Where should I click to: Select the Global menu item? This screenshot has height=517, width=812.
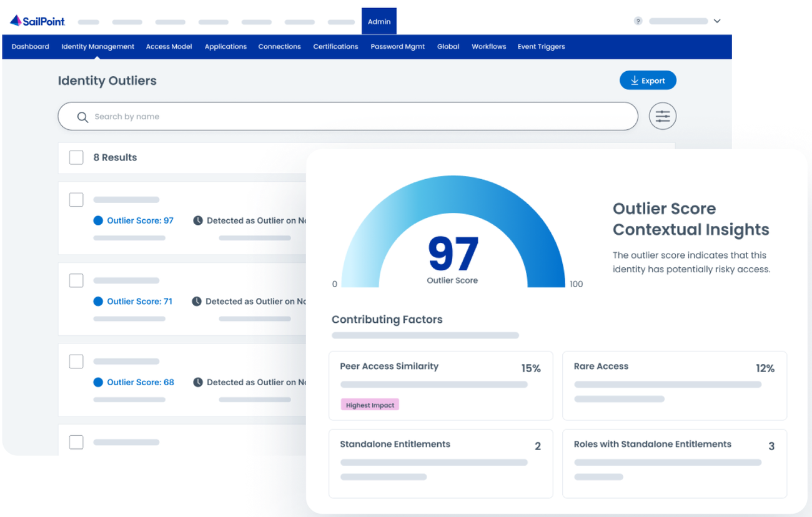[x=448, y=47]
